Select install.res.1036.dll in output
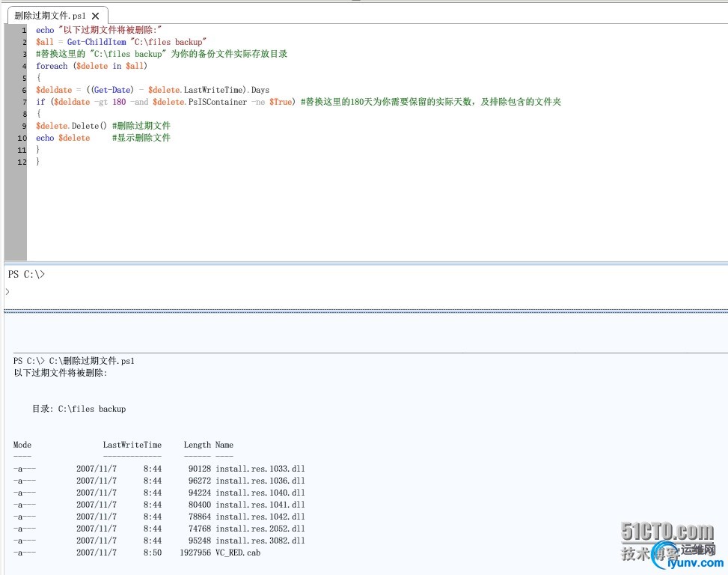728x575 pixels. pyautogui.click(x=260, y=481)
